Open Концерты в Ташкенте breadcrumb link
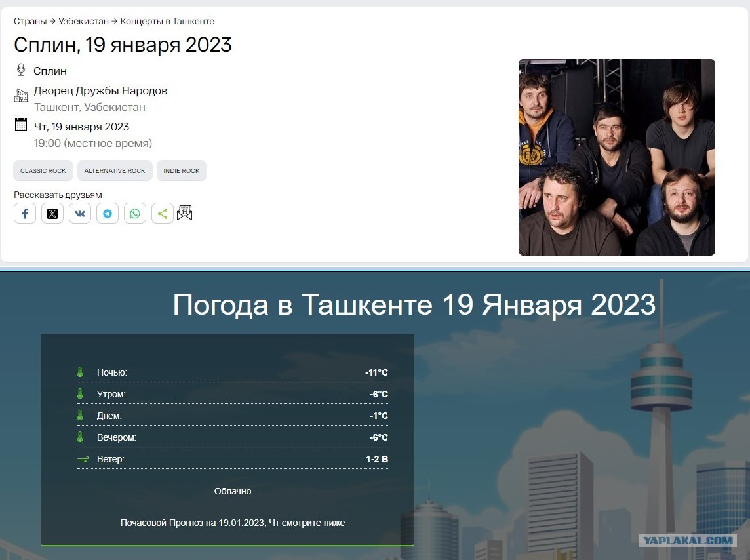 point(167,21)
